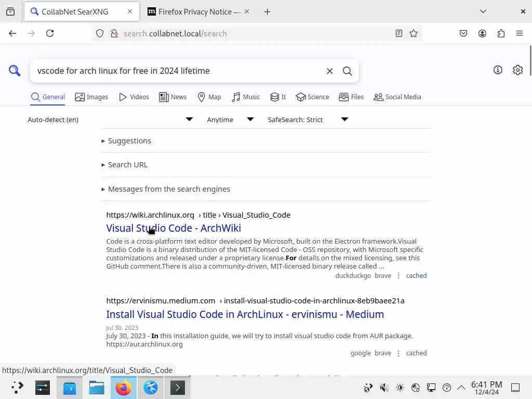Select the It search category
Viewport: 532px width, 399px height.
pos(278,97)
